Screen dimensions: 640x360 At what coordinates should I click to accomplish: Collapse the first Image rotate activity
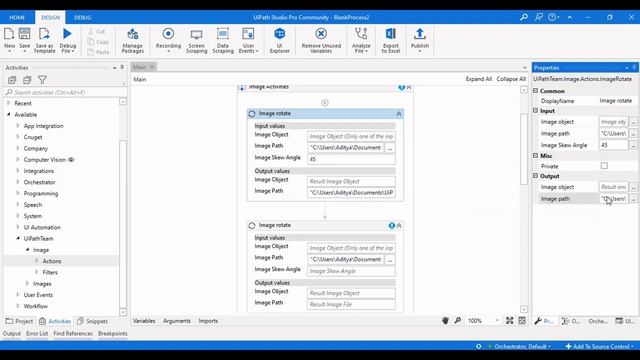[x=399, y=114]
